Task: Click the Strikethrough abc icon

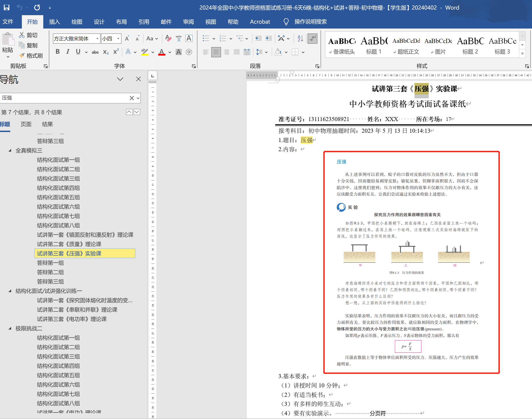Action: pos(95,52)
